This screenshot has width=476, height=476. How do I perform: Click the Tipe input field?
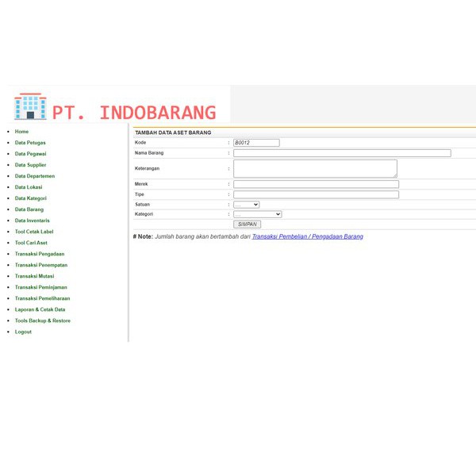click(x=316, y=194)
